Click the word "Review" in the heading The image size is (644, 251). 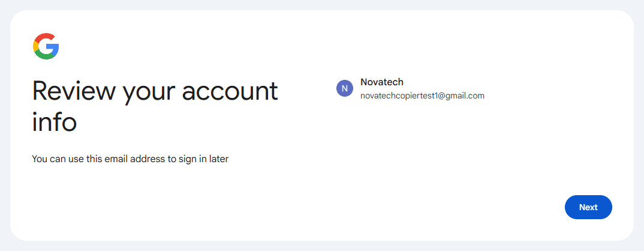pyautogui.click(x=74, y=92)
